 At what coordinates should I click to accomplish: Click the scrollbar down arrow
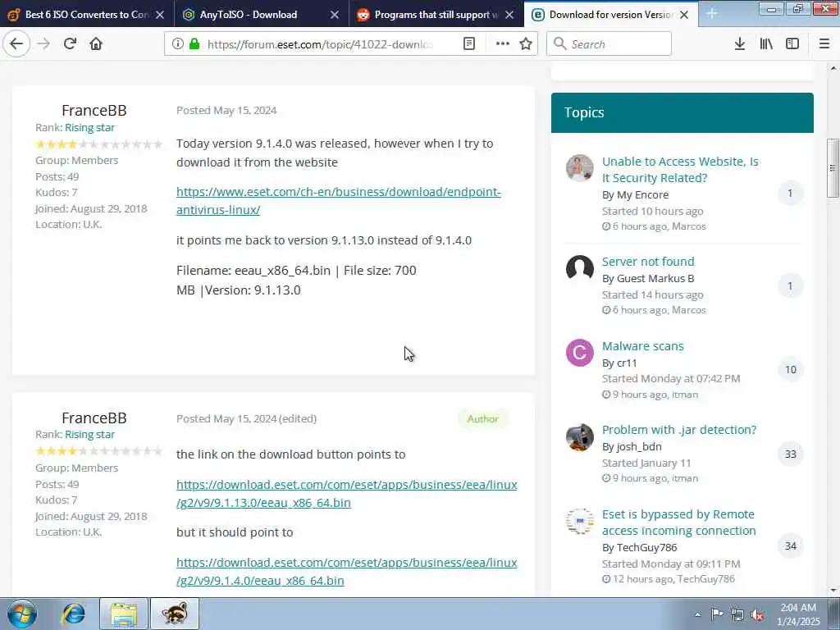[833, 591]
